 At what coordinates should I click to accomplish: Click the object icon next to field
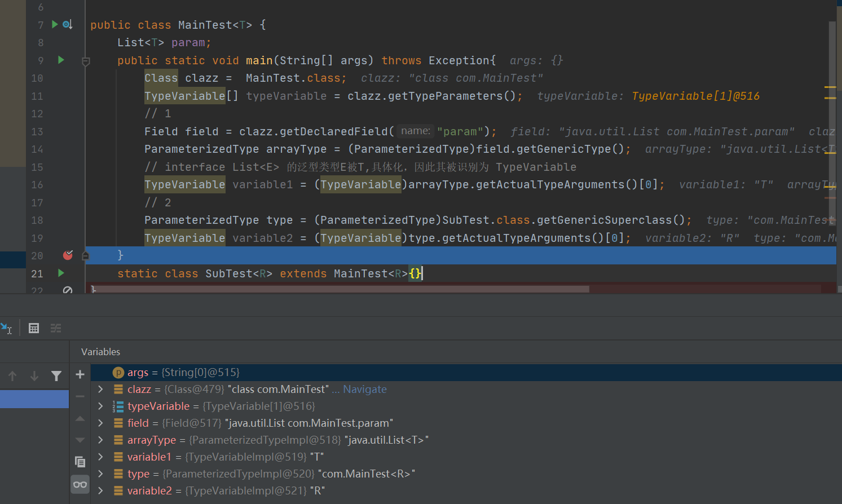point(118,423)
